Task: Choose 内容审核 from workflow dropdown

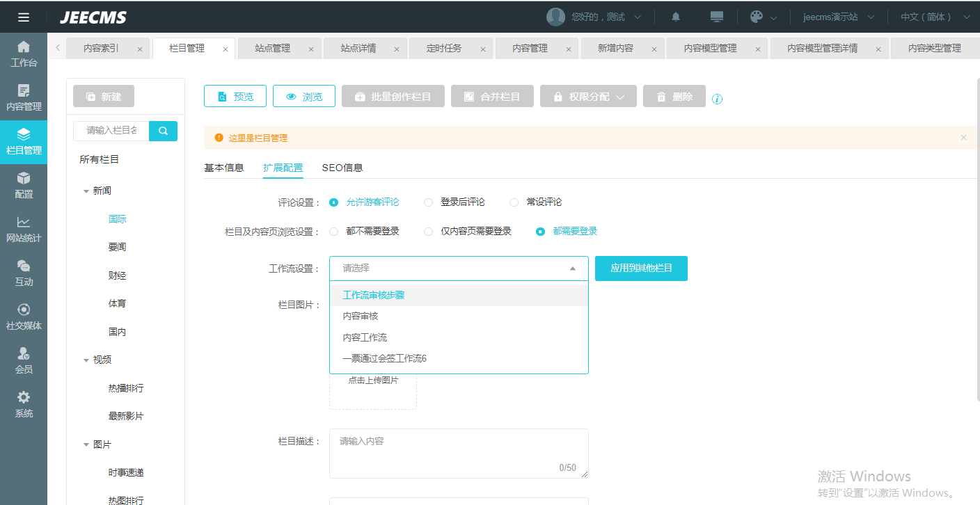Action: point(361,316)
